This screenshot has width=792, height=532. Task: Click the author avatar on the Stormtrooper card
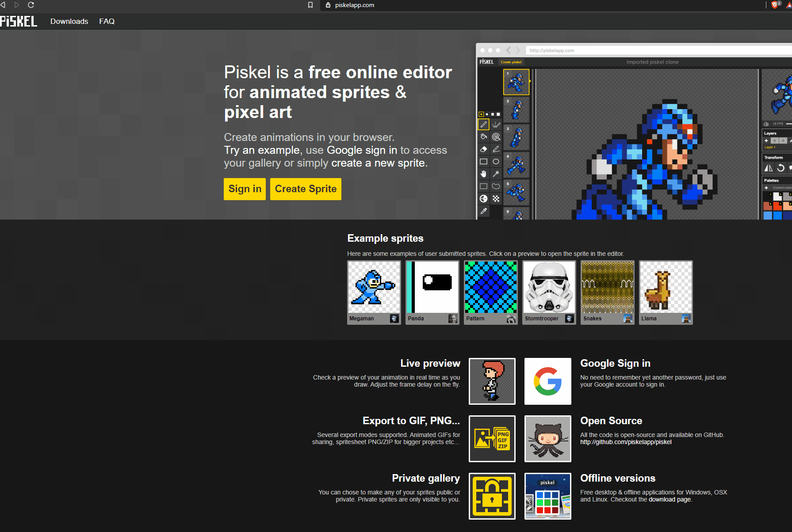click(570, 319)
